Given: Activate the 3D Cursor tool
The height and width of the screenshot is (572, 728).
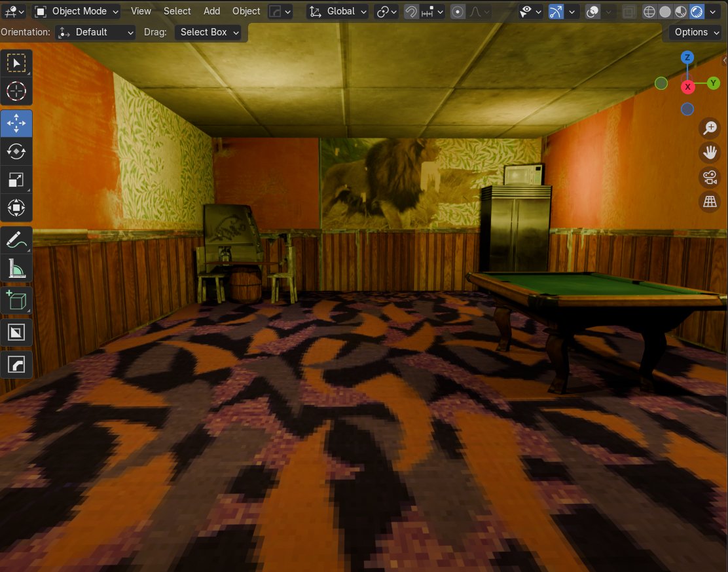Looking at the screenshot, I should [16, 91].
